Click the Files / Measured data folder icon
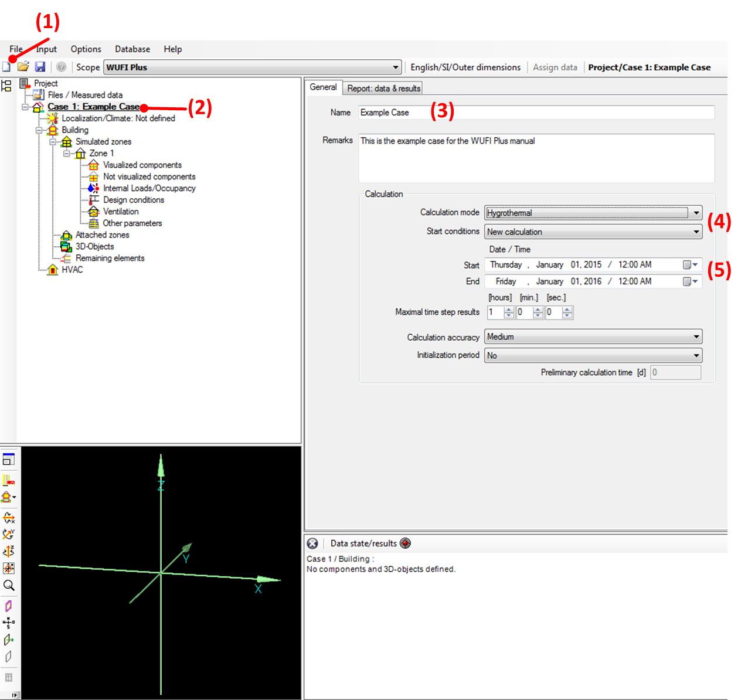 coord(39,95)
